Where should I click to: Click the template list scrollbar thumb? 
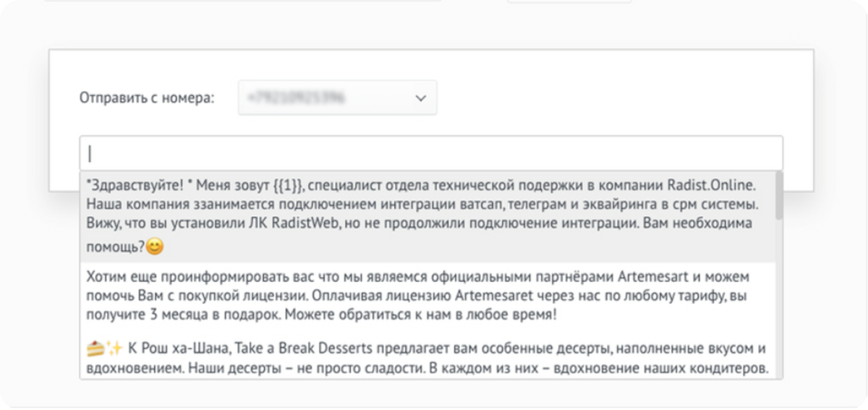[778, 195]
